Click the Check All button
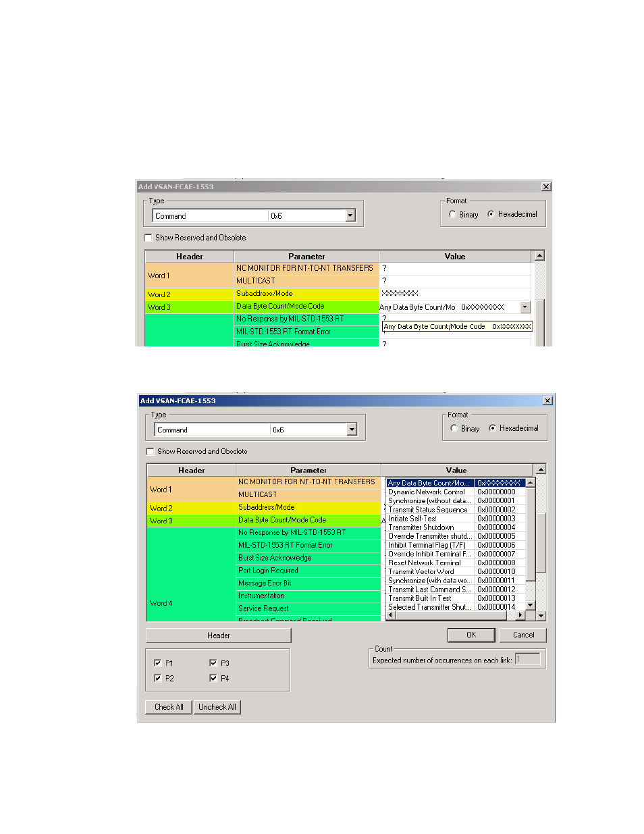Viewport: 644px width, 834px height. (x=169, y=707)
